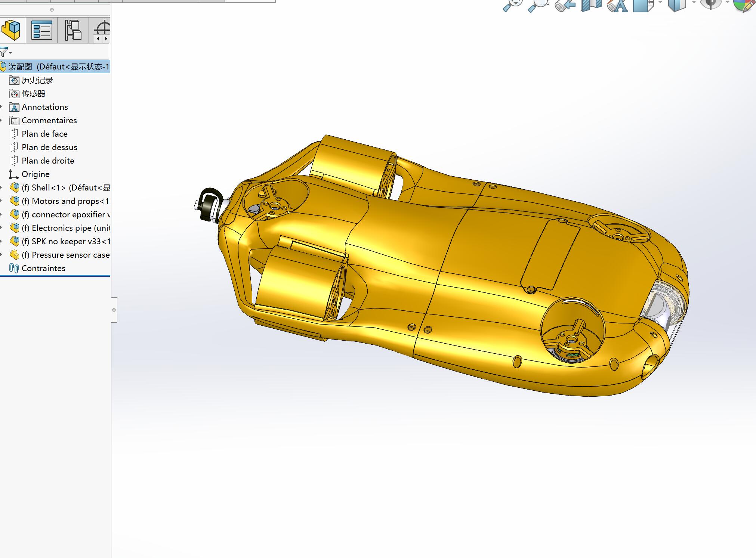This screenshot has height=558, width=756.
Task: Click the Previous View icon
Action: coord(565,5)
